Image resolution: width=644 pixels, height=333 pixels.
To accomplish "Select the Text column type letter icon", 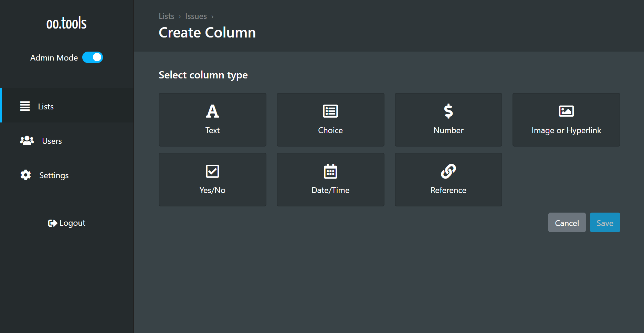I will click(212, 111).
